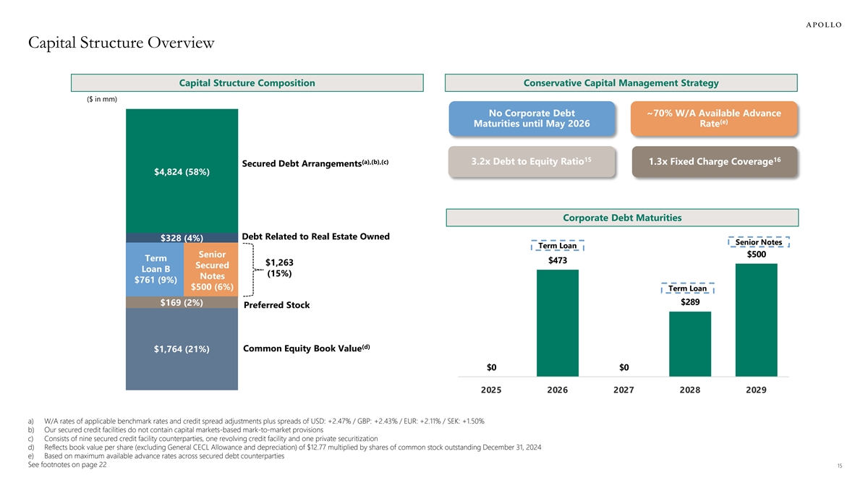This screenshot has height=488, width=868.
Task: Select the $328 (4%) dark blue segment
Action: (x=182, y=238)
